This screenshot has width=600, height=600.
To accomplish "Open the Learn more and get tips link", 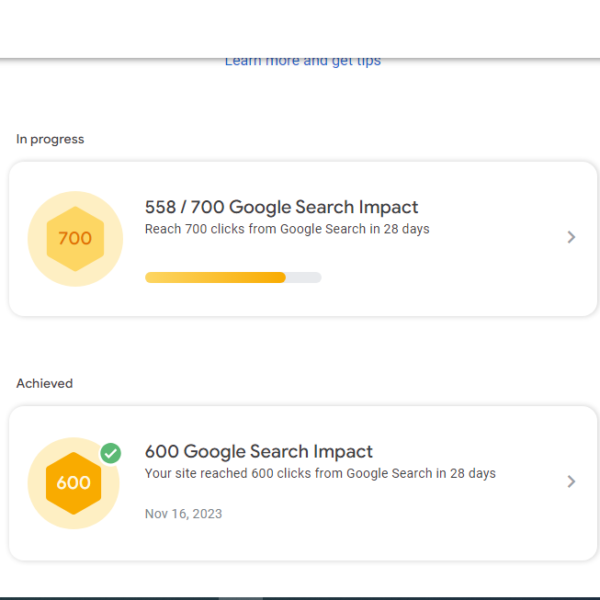I will pos(303,62).
